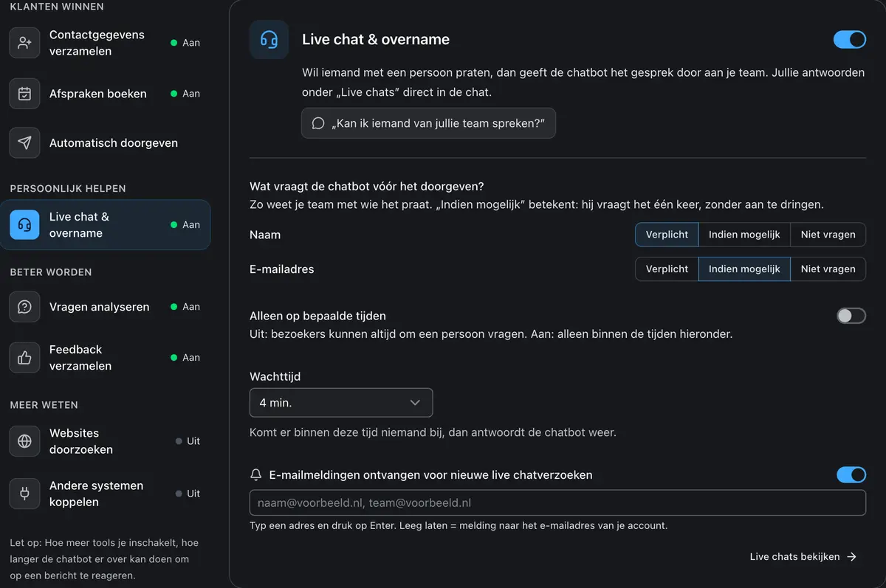The height and width of the screenshot is (588, 886).
Task: Click the Contactgegevens verzamelen person-plus icon
Action: click(24, 43)
